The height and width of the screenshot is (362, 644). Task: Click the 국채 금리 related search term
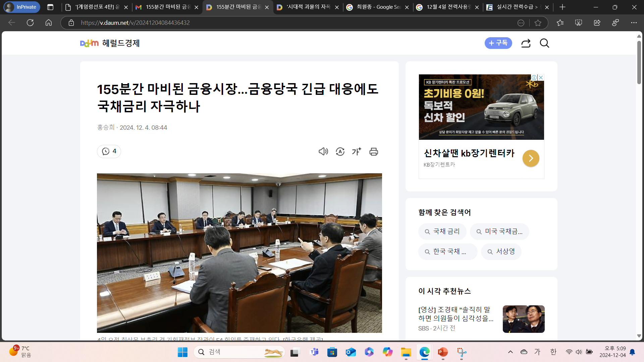[442, 232]
